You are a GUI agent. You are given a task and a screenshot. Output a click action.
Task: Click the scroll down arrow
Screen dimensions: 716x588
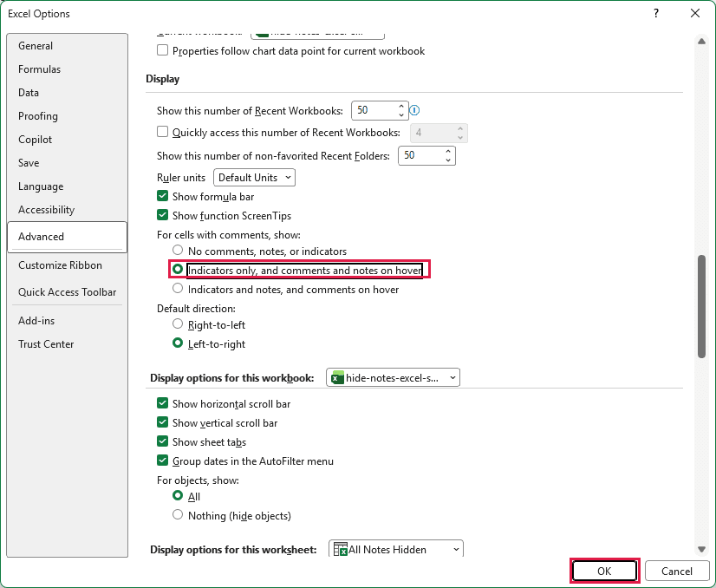[702, 549]
